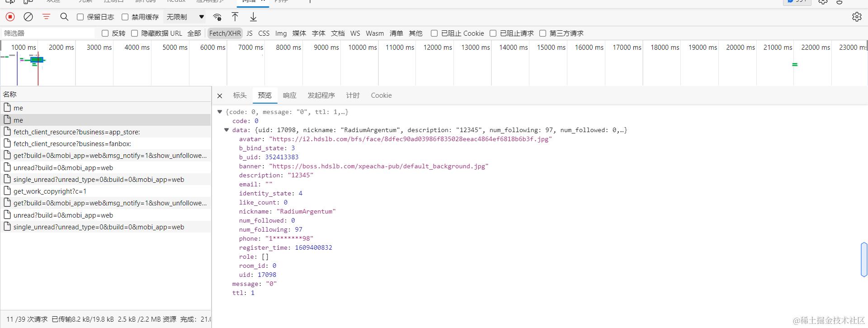This screenshot has width=868, height=328.
Task: Switch to 响应 tab
Action: tap(290, 95)
